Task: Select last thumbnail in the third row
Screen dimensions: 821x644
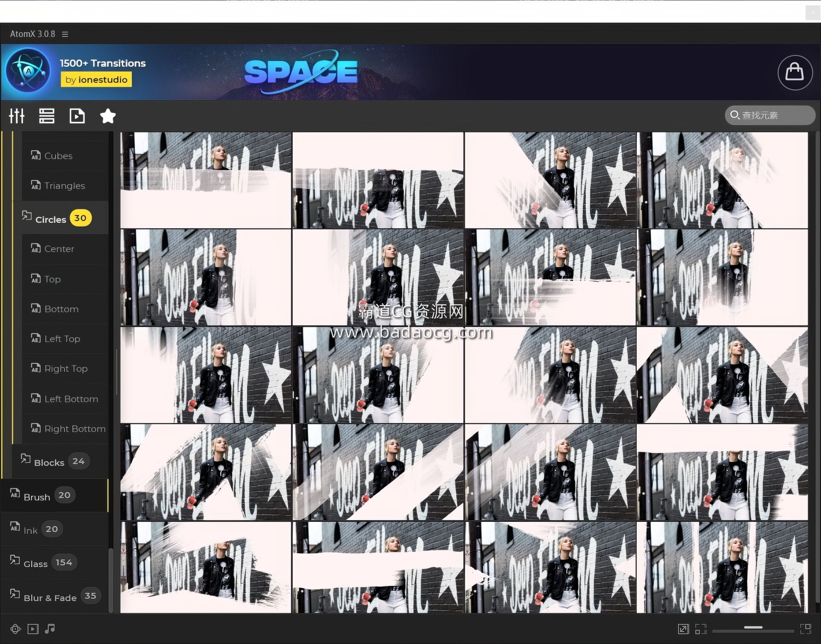Action: (x=723, y=375)
